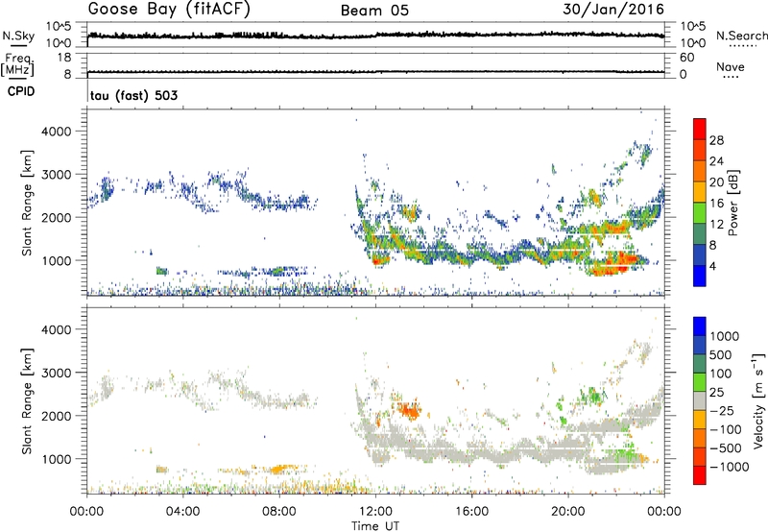Click the 'N.Sky' legend label
The image size is (768, 532).
[18, 36]
